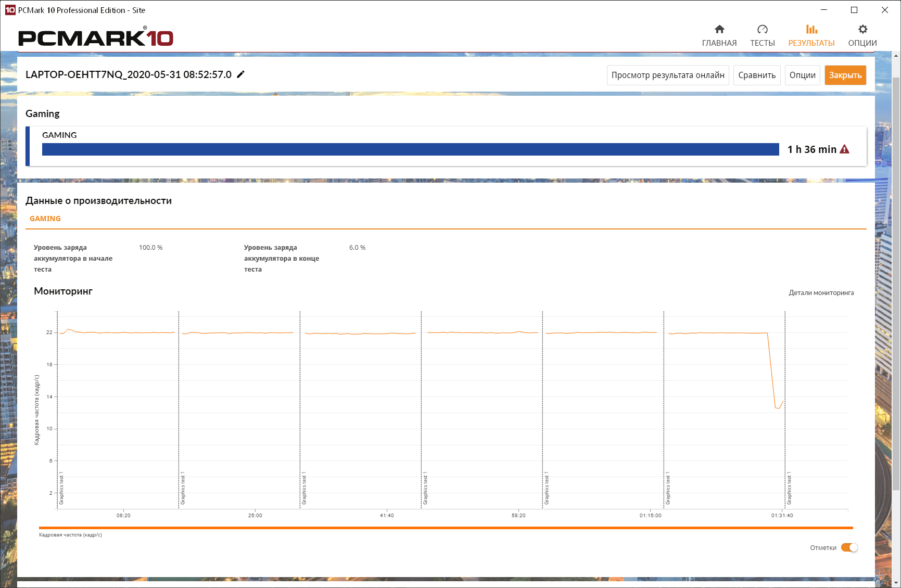Viewport: 901px width, 588px height.
Task: Click the 6.0 % battery end value
Action: 358,248
